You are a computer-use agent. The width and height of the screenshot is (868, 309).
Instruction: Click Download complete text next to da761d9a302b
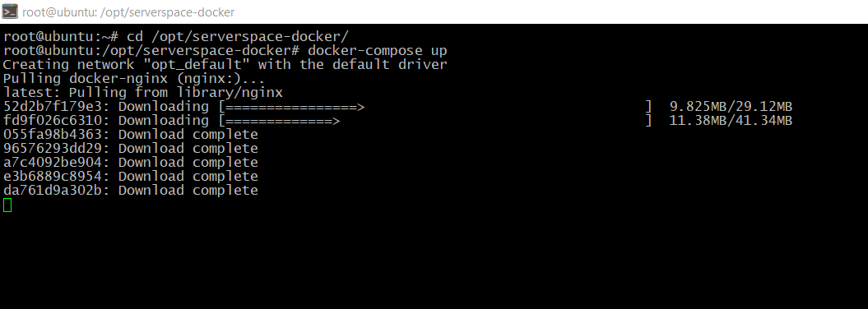point(188,190)
